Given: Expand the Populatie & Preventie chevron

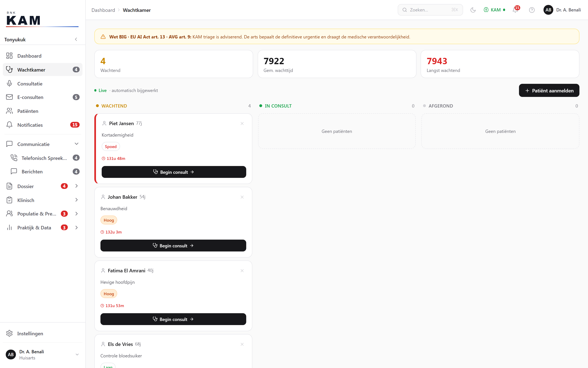Looking at the screenshot, I should click(x=77, y=214).
